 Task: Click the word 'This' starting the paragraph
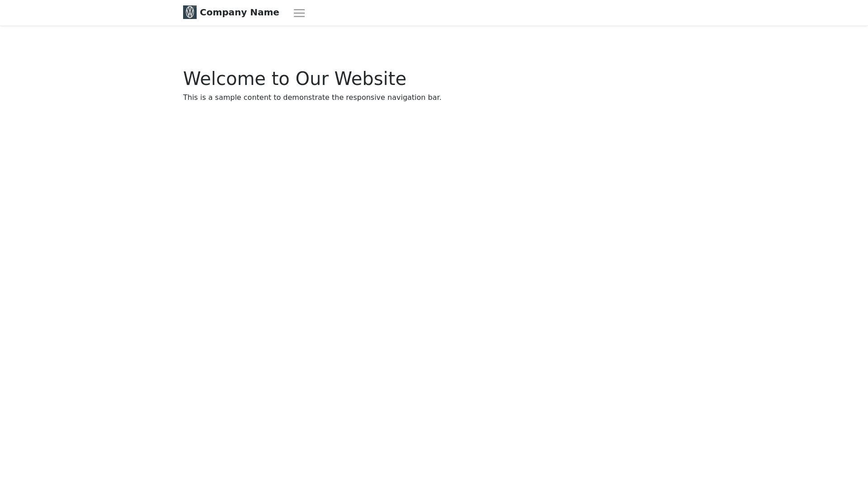(190, 98)
